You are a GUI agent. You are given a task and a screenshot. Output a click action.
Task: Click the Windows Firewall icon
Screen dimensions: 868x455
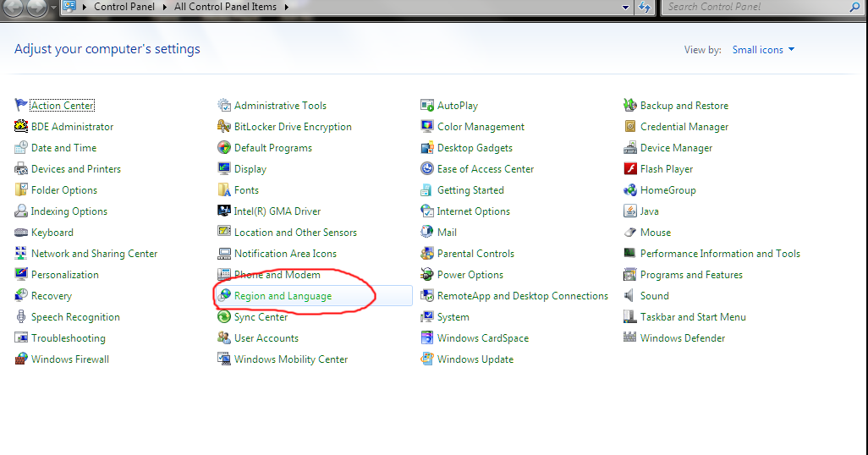click(21, 359)
